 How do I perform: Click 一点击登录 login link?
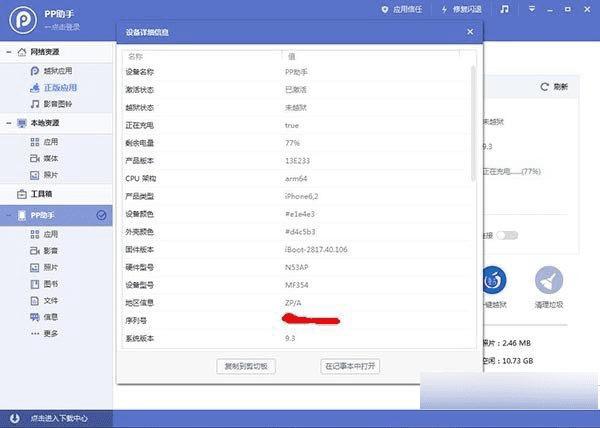[x=62, y=27]
